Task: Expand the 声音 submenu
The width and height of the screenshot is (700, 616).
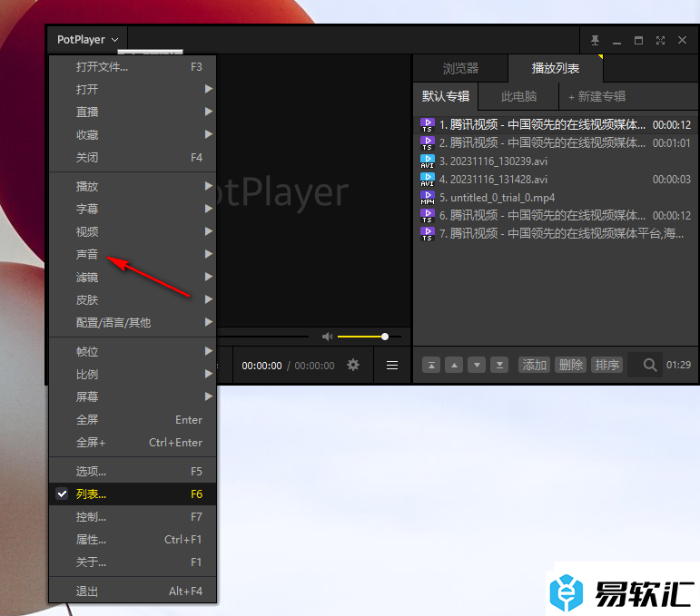Action: 133,254
